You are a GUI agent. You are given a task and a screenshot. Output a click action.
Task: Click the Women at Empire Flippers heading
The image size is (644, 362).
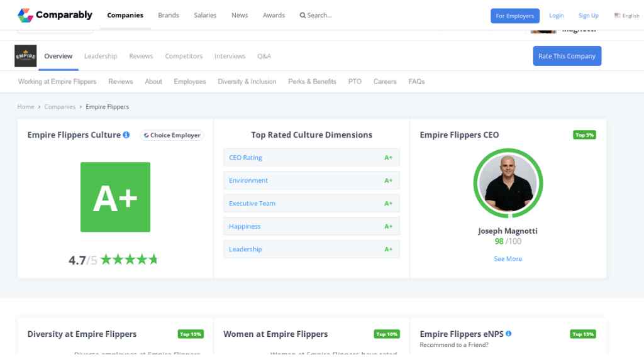[x=275, y=334]
